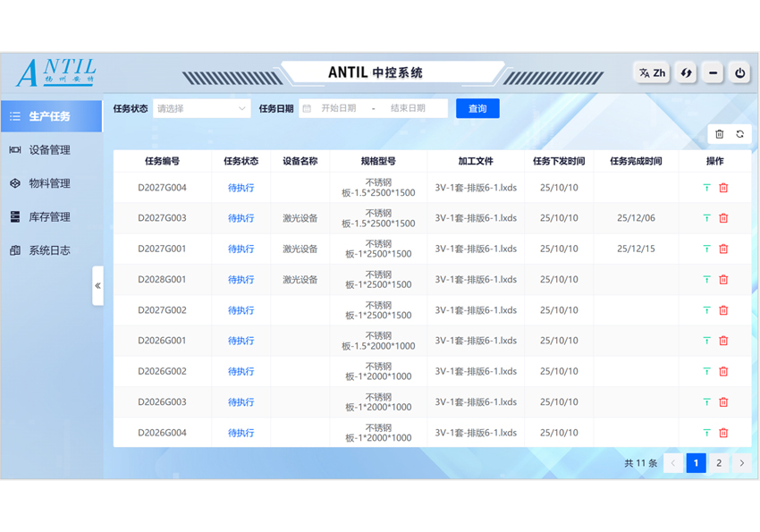Click the blue 查询 button
The image size is (760, 532).
(477, 109)
